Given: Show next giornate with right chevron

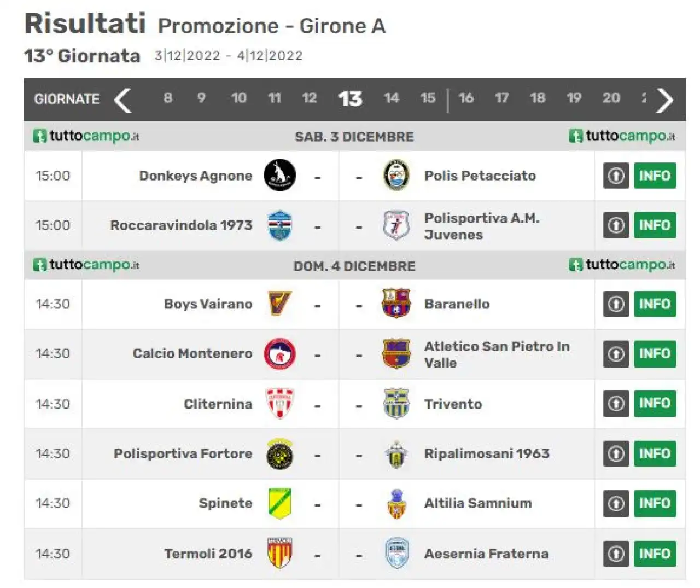Looking at the screenshot, I should point(664,100).
